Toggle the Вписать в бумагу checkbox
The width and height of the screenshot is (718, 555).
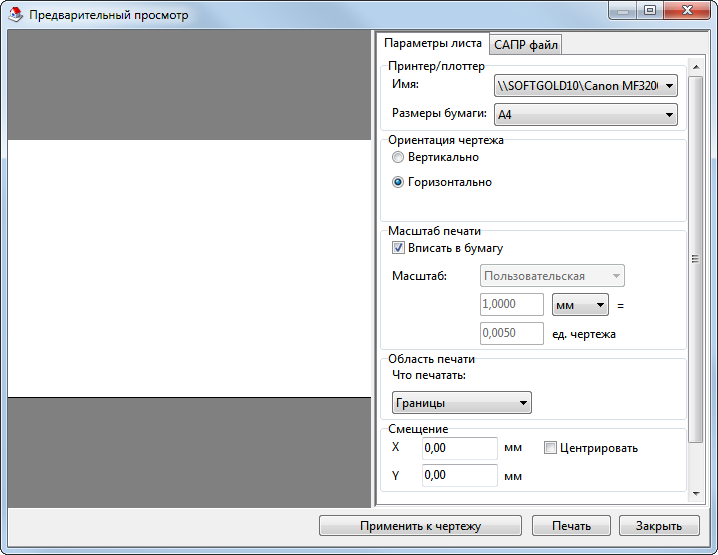coord(398,248)
